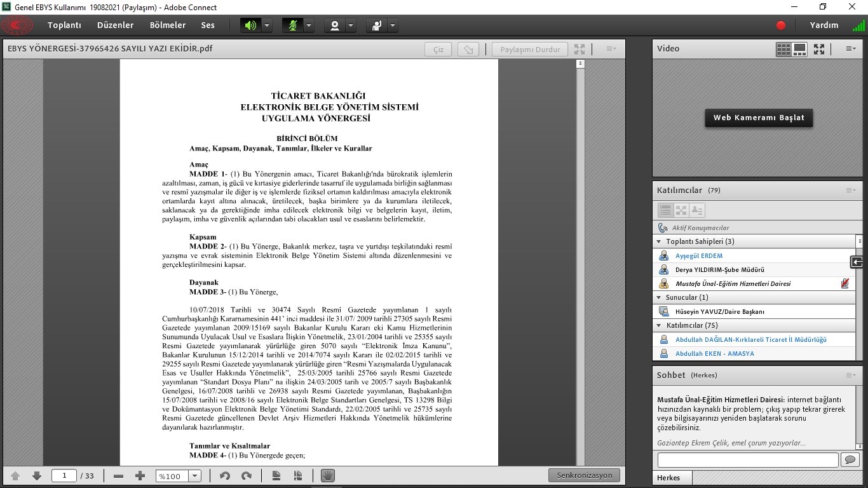Open the Toplantı menu
Viewport: 868px width, 488px height.
point(64,25)
